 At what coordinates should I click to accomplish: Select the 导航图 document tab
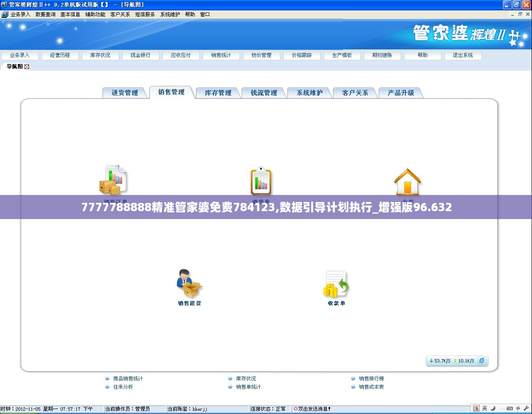[x=15, y=67]
